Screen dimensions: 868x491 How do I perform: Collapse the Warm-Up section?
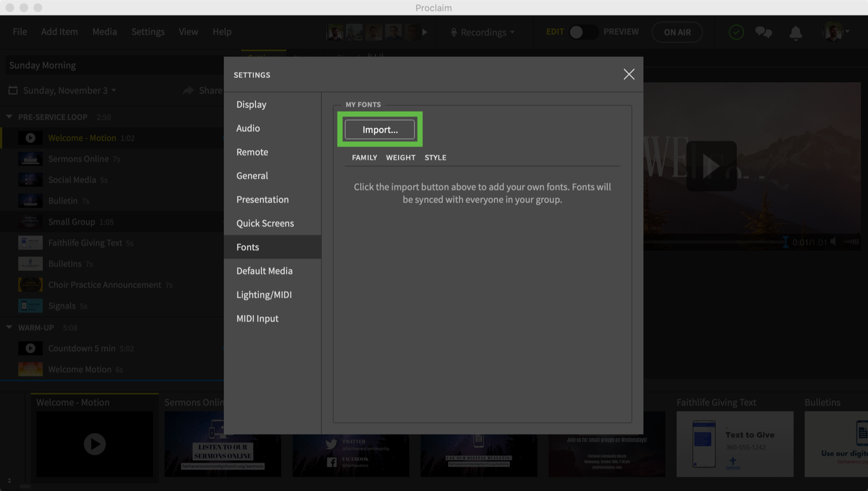point(9,328)
